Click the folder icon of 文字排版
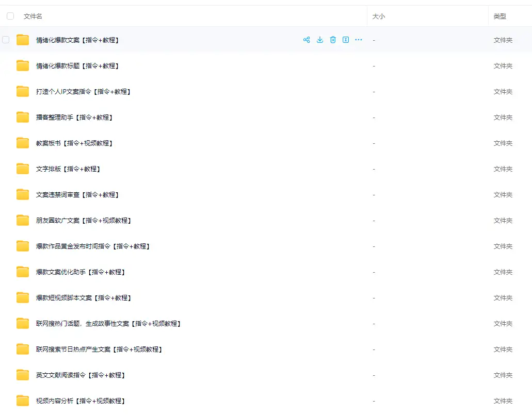Image resolution: width=532 pixels, height=416 pixels. (x=23, y=169)
